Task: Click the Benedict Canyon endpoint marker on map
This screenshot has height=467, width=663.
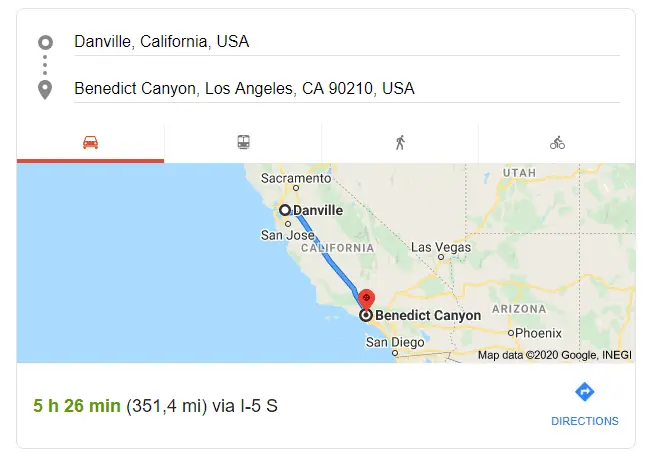Action: click(366, 314)
